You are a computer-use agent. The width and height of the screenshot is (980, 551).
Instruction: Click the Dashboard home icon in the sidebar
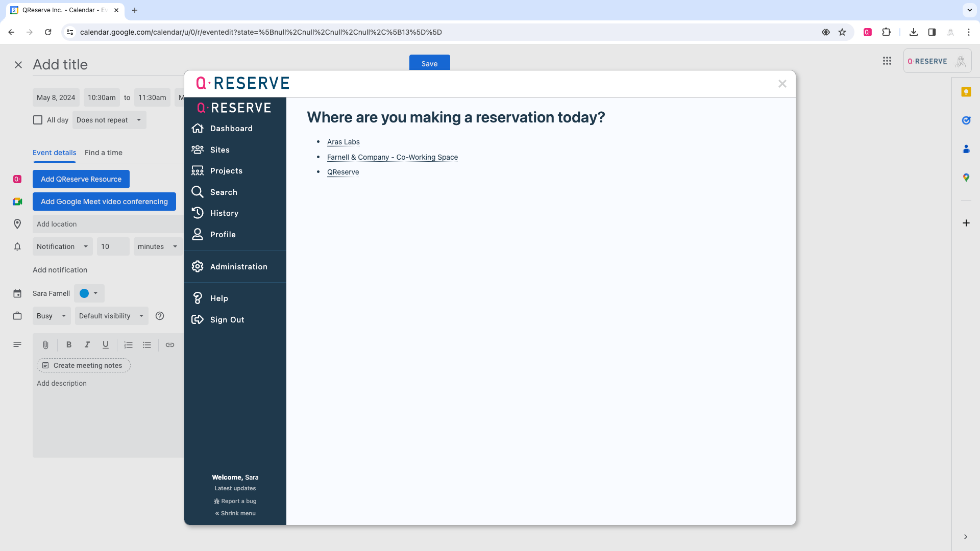pos(198,129)
